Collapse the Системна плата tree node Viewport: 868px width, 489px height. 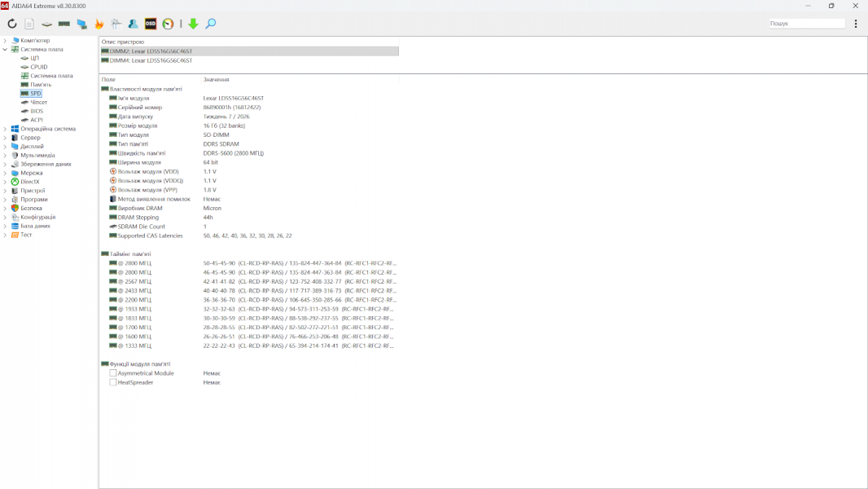click(x=5, y=49)
